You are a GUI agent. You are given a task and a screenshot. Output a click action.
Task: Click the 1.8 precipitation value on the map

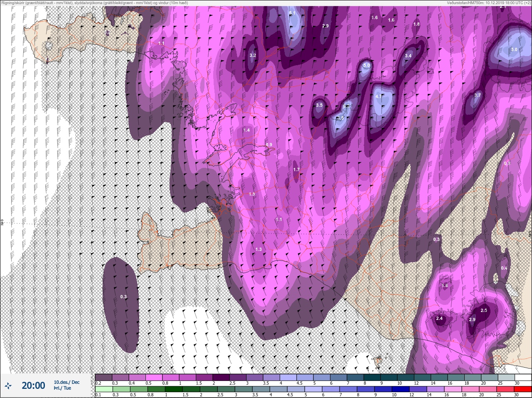point(416,25)
